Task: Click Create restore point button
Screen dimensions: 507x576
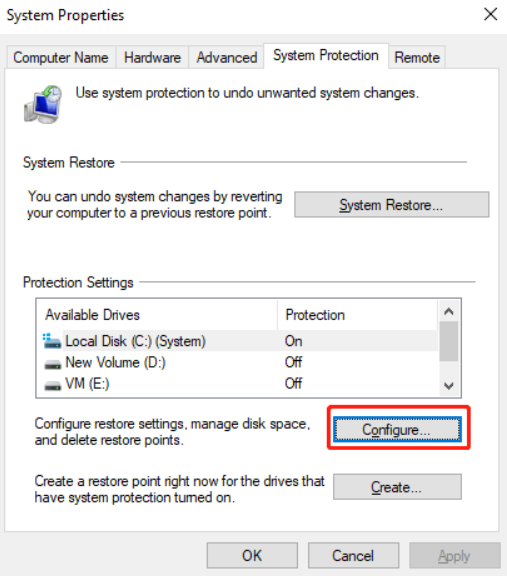Action: click(397, 487)
